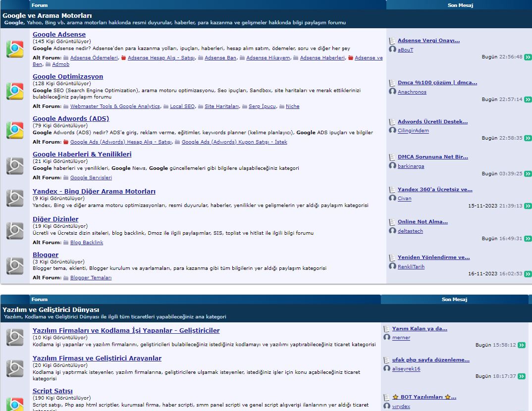Open the Blogger forum

pyautogui.click(x=46, y=255)
